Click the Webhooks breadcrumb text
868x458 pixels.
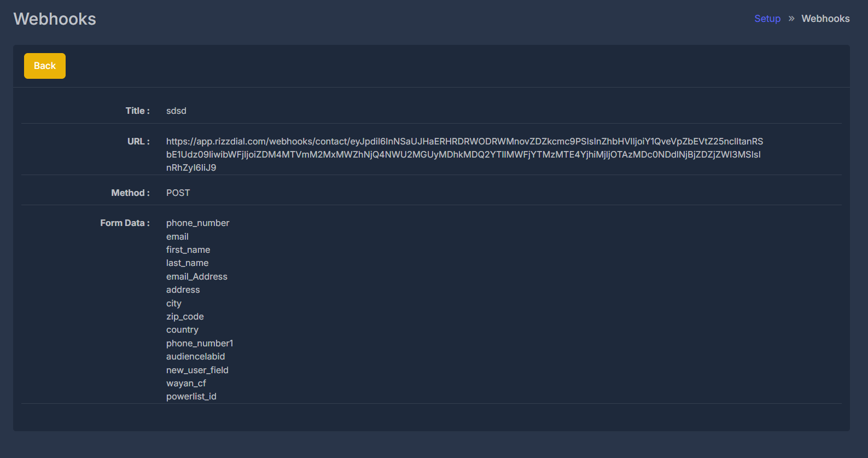(825, 19)
